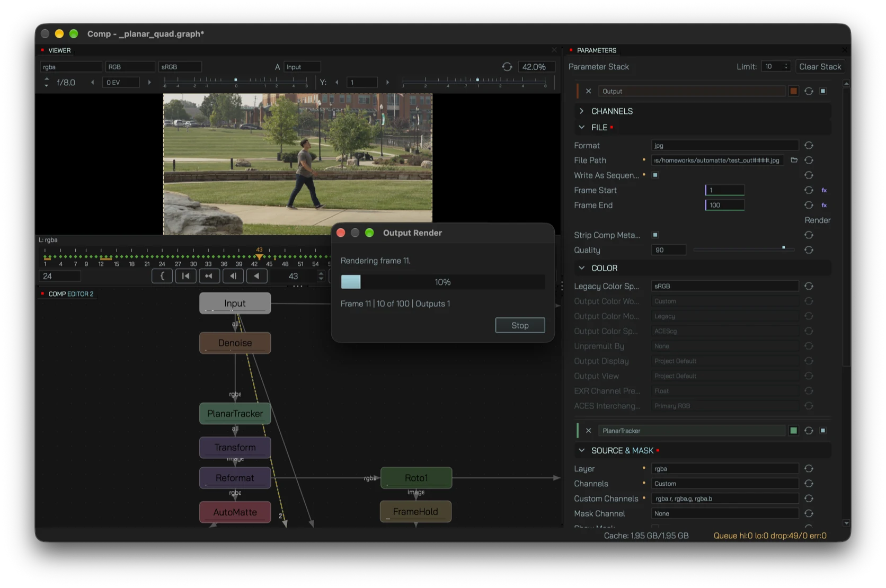Play the timeline in reverse

click(257, 276)
